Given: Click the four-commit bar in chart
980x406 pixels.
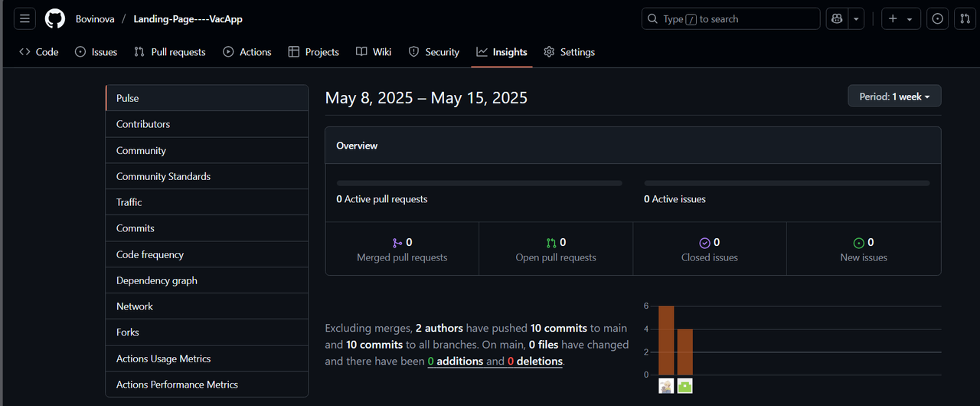Looking at the screenshot, I should click(685, 352).
